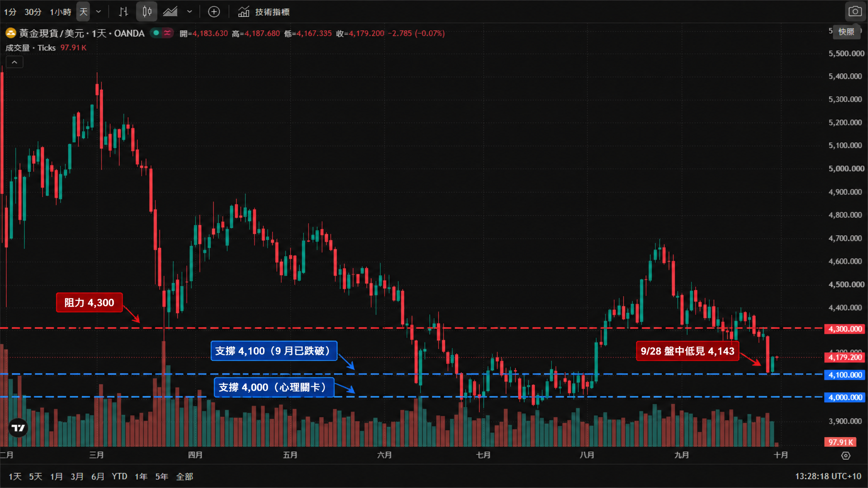The height and width of the screenshot is (488, 868).
Task: Select the 5天 date range
Action: (36, 477)
